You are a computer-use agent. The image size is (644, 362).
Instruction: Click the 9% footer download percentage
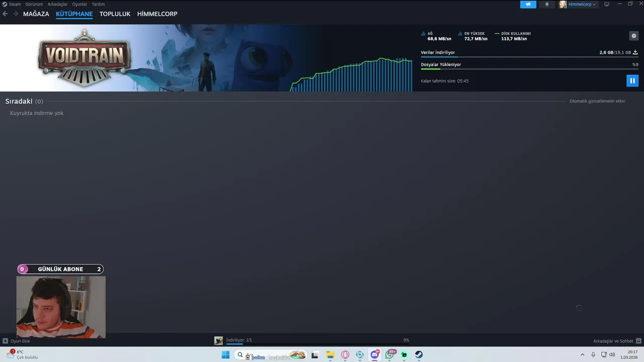[x=406, y=340]
